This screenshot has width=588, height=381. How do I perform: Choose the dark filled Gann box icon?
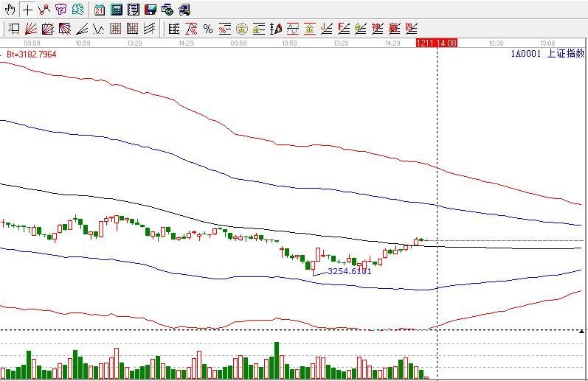coord(64,29)
